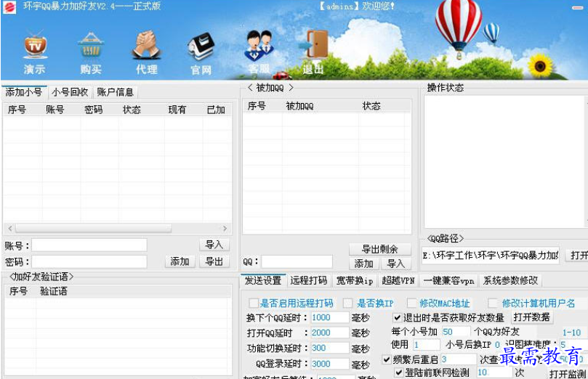Click the 打开监测 button

pyautogui.click(x=568, y=373)
